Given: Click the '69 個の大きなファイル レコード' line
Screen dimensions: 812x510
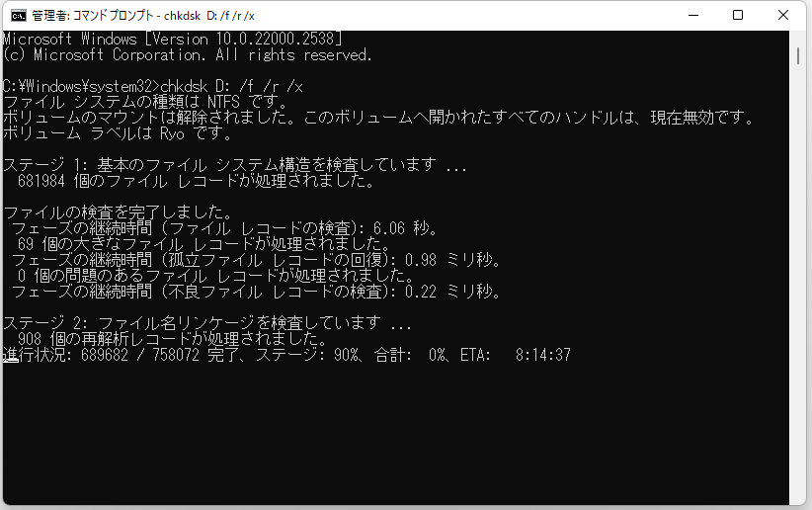Looking at the screenshot, I should pyautogui.click(x=203, y=243).
